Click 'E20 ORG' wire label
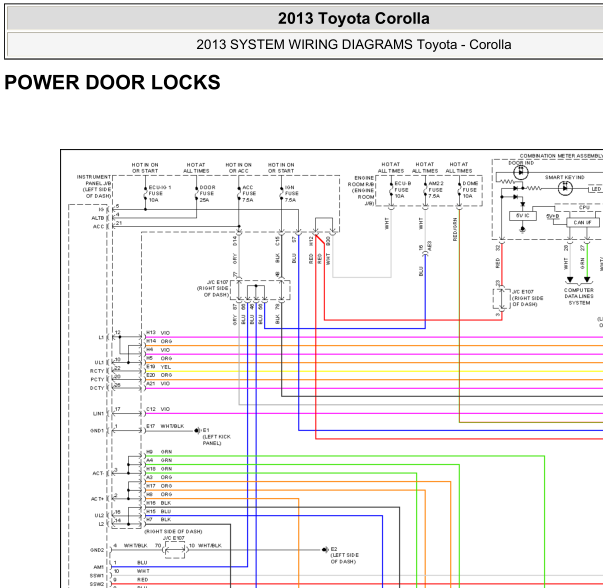The image size is (603, 588). 159,375
